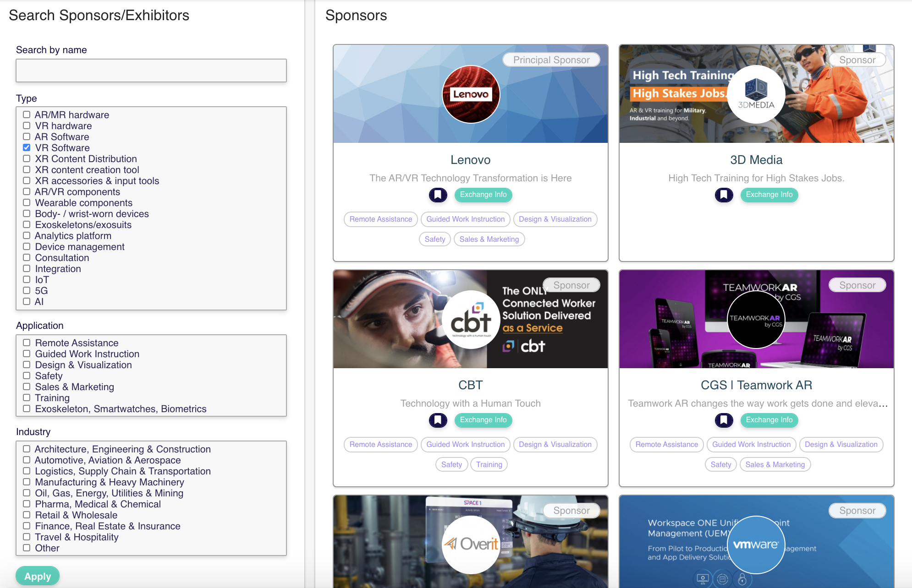912x588 pixels.
Task: Check the Integration type
Action: point(27,268)
